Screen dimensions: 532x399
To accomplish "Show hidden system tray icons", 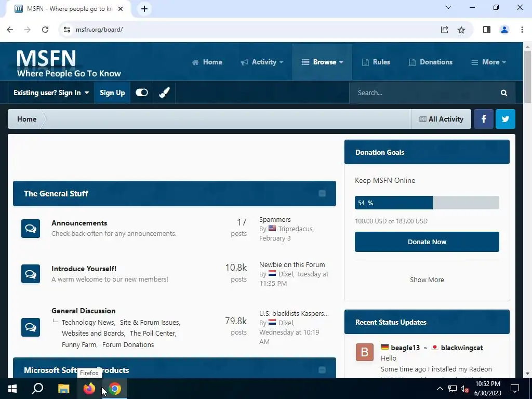I will click(x=440, y=389).
